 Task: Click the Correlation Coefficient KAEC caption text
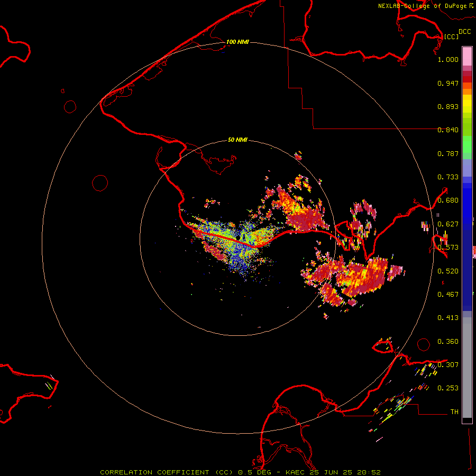pyautogui.click(x=240, y=472)
